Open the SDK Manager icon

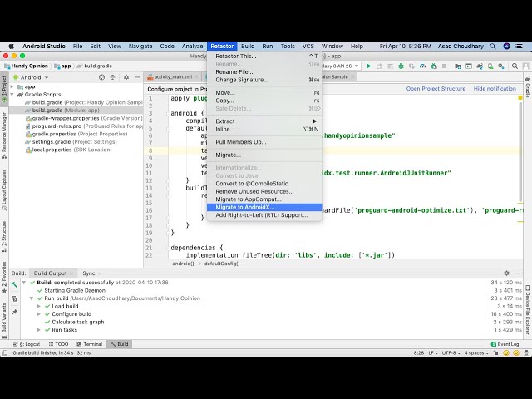(501, 66)
